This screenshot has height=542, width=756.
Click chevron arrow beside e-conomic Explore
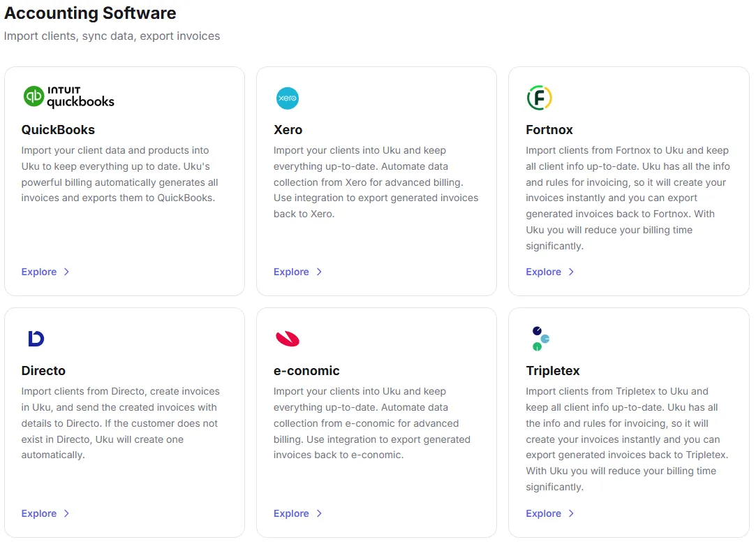(x=319, y=513)
